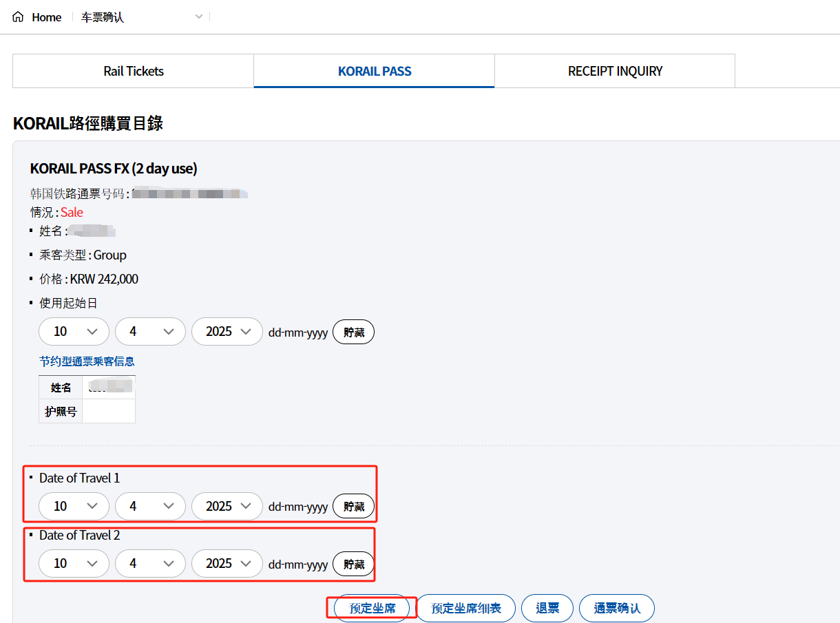Click the 预定坐席 seat reservation button
Image resolution: width=840 pixels, height=623 pixels.
pyautogui.click(x=372, y=609)
